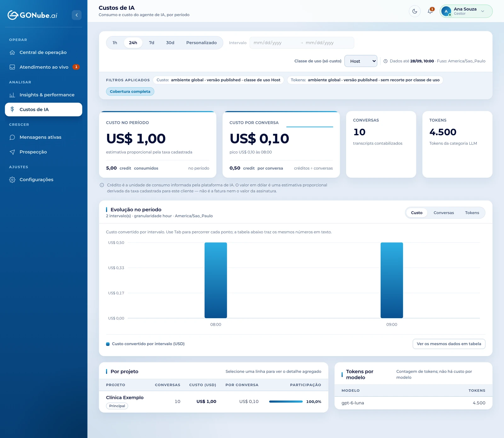Click the interval start date field
Image resolution: width=504 pixels, height=438 pixels.
pyautogui.click(x=275, y=43)
